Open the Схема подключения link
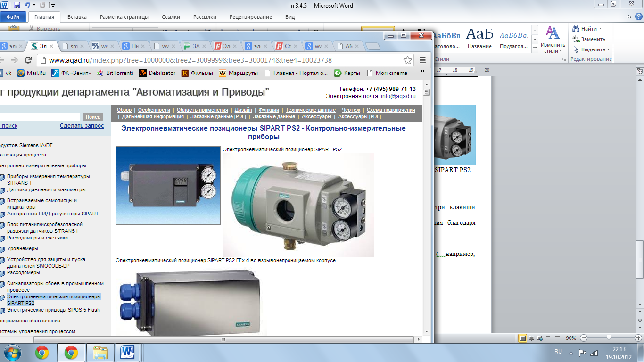This screenshot has height=362, width=644. click(x=391, y=110)
